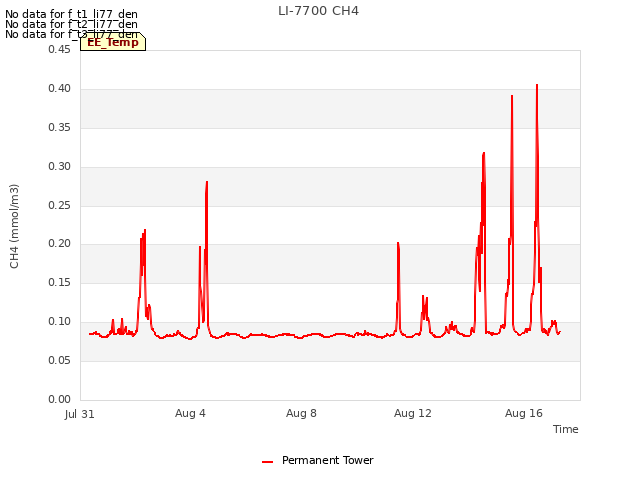Click the 0.45 y-axis tick label
The image size is (640, 480).
[x=60, y=49]
